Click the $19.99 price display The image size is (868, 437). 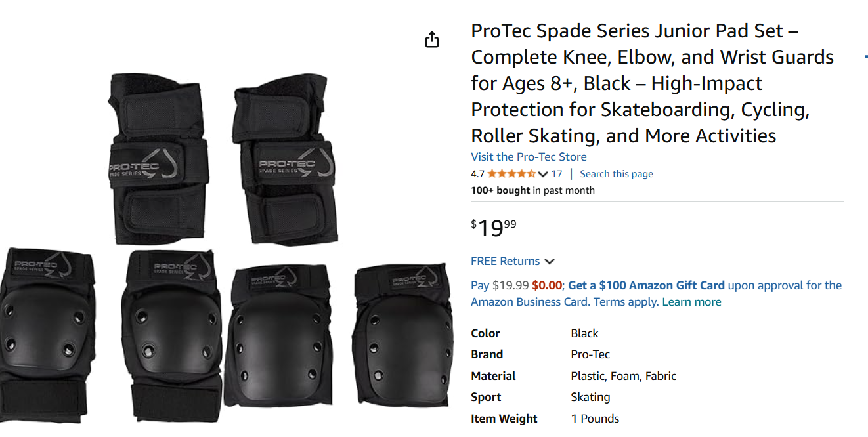point(494,228)
